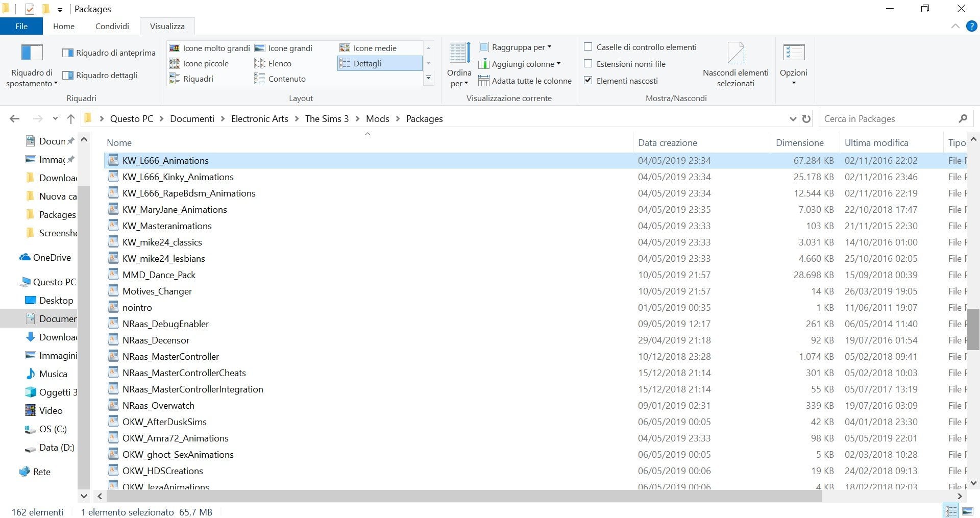Click the file list vertical scrollbar thumb
This screenshot has height=518, width=980.
(x=973, y=328)
